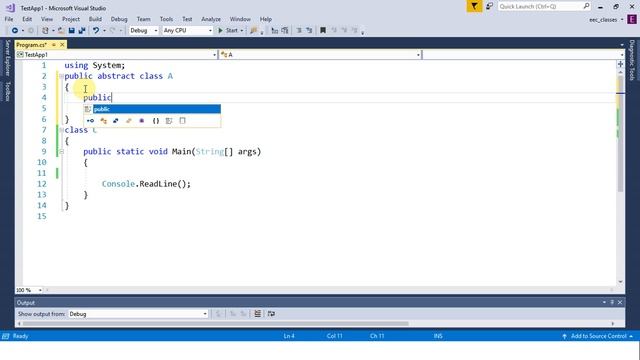Screen dimensions: 640x360
Task: Click Add to Source Control
Action: point(598,336)
